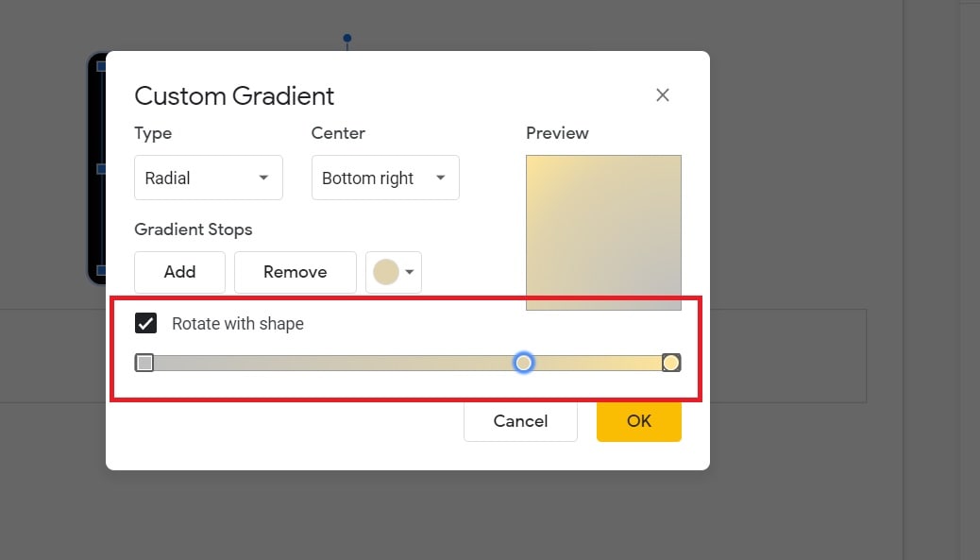980x560 pixels.
Task: Remove the selected gradient stop
Action: 295,272
